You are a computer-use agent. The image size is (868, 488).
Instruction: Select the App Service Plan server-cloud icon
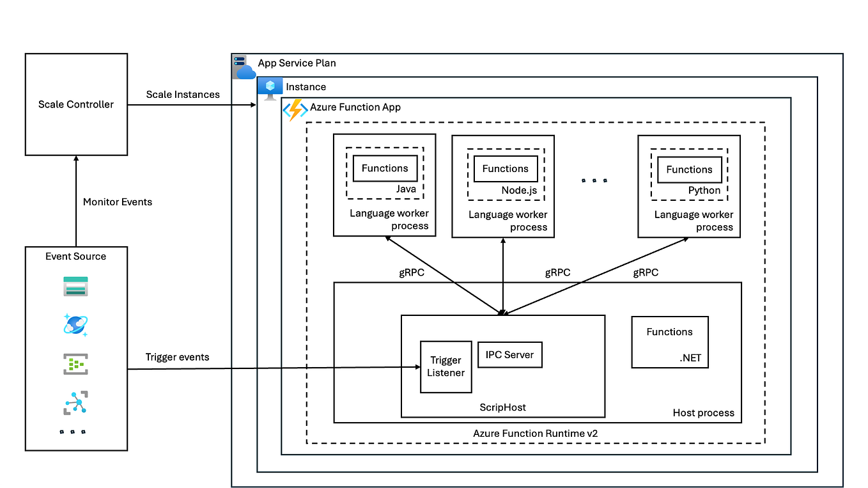(x=244, y=66)
